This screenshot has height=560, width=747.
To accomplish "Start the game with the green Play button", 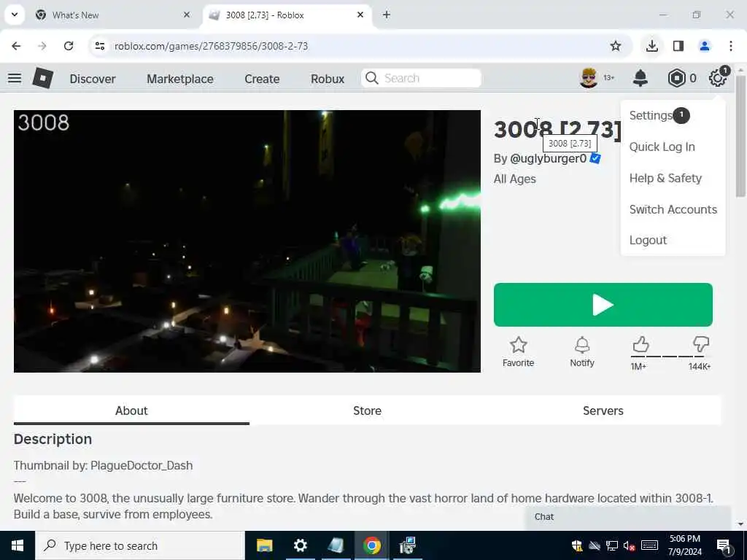I will (x=603, y=305).
